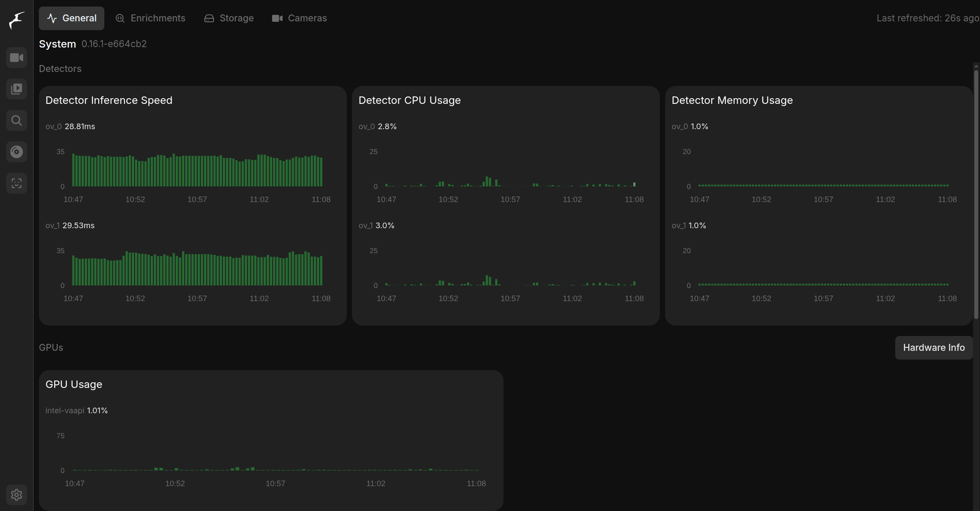Open the review recordings icon in sidebar
This screenshot has height=511, width=980.
(x=17, y=89)
